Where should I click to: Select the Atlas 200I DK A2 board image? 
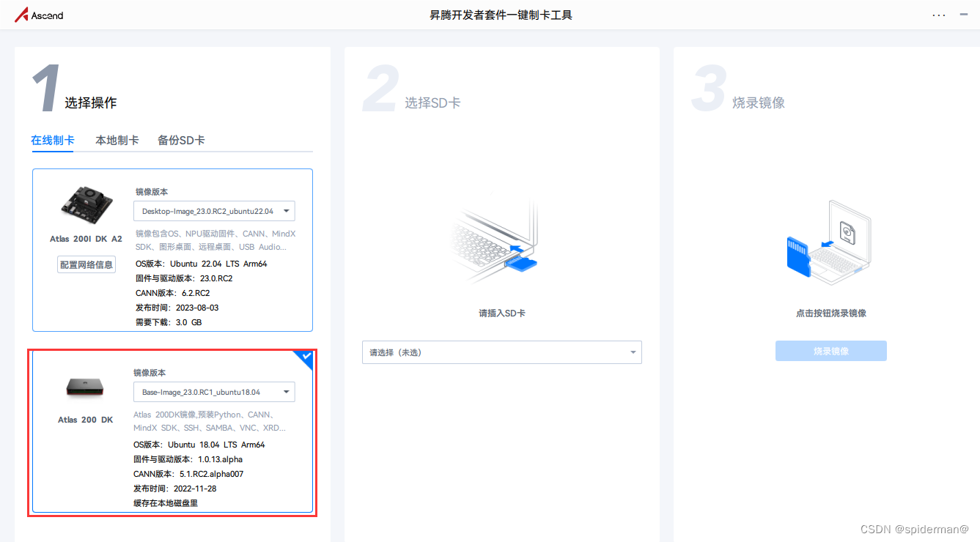click(86, 205)
